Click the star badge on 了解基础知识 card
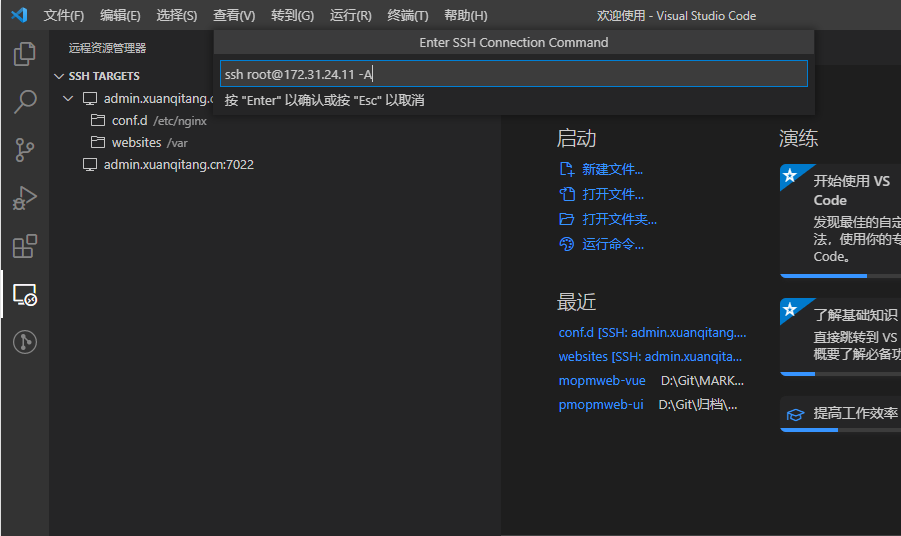The image size is (901, 536). tap(790, 309)
